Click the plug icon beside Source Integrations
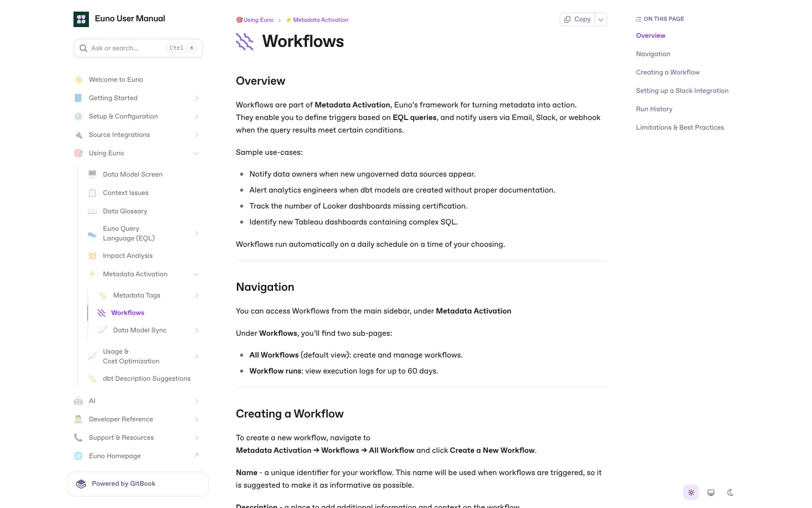The height and width of the screenshot is (508, 812). 78,135
